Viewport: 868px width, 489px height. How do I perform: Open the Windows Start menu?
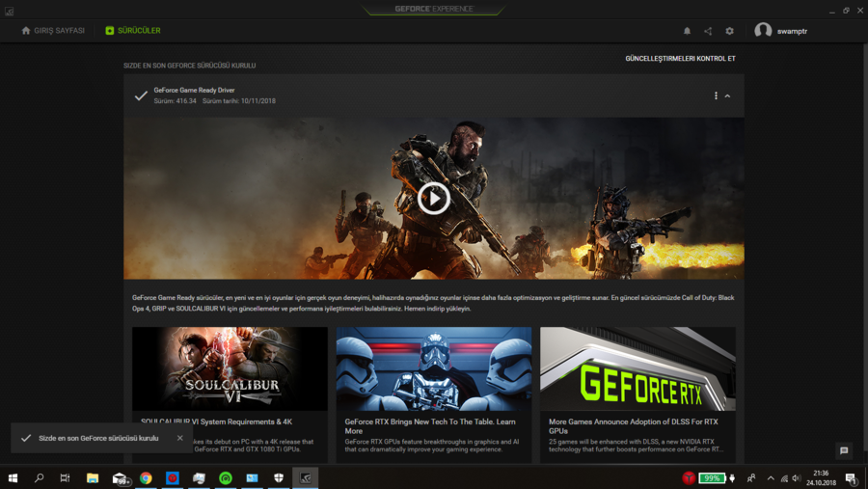click(x=13, y=478)
